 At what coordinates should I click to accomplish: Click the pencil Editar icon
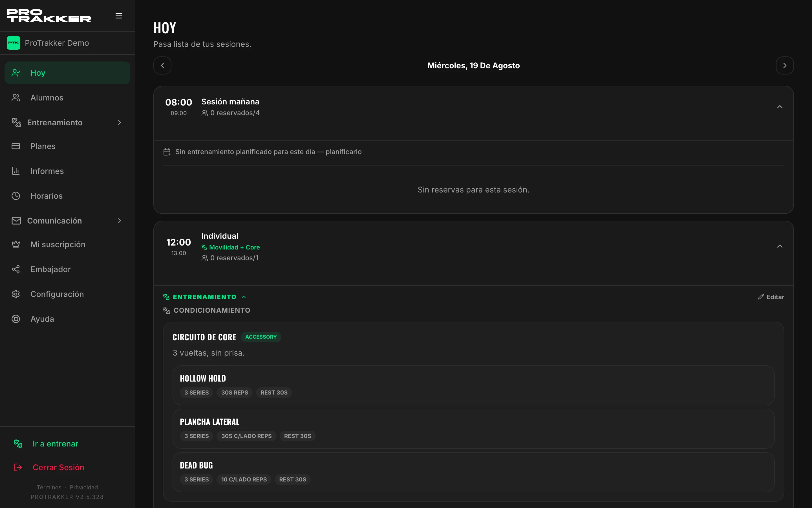click(x=761, y=297)
